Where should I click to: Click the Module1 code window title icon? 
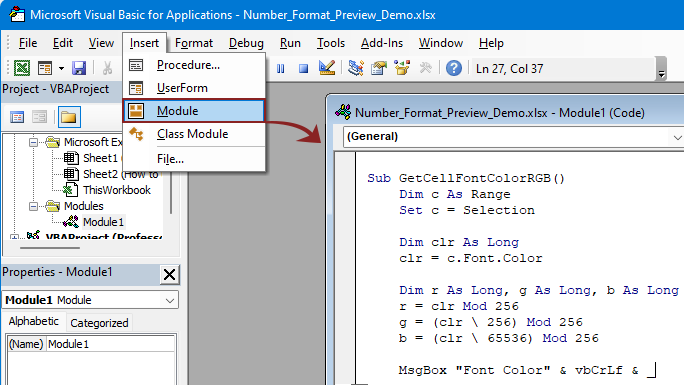pyautogui.click(x=343, y=112)
